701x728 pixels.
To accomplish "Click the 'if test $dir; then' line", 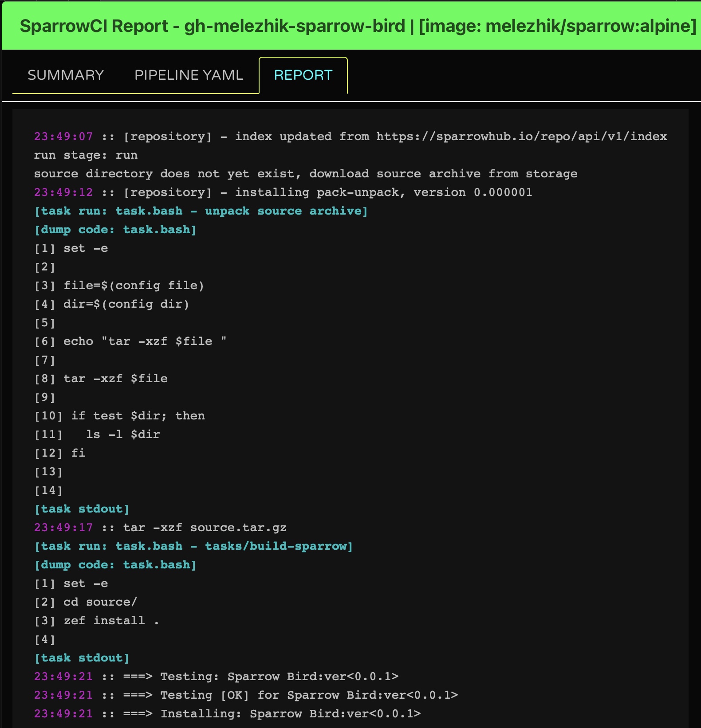I will [x=119, y=415].
